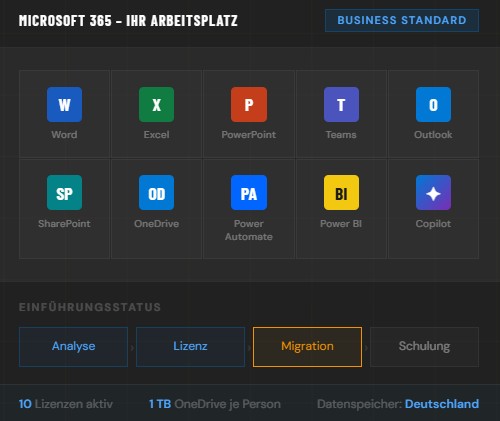Click the SharePoint label text
500x421 pixels.
point(64,224)
